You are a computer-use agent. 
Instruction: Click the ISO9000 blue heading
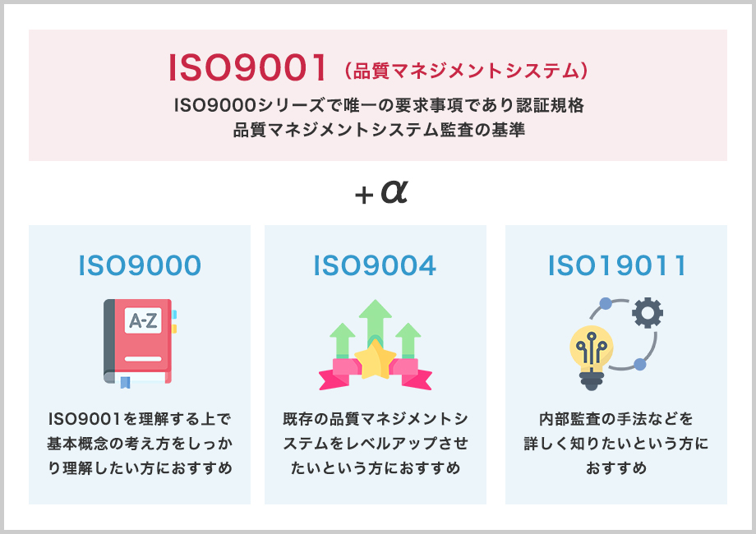pos(140,265)
